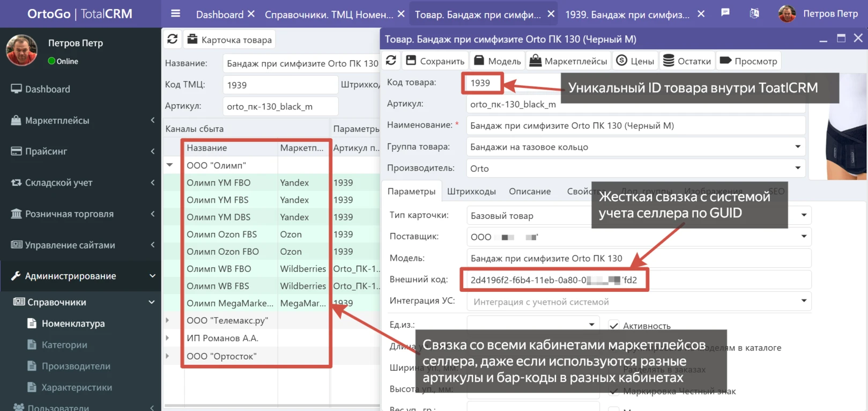Open Остатки stock balances

tap(687, 61)
